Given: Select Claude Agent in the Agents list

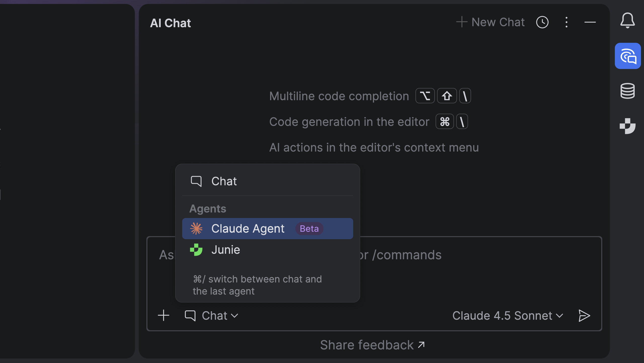Looking at the screenshot, I should (x=248, y=229).
